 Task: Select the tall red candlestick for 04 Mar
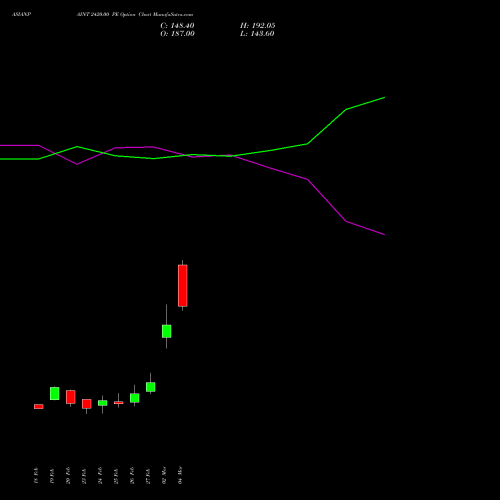(x=183, y=286)
